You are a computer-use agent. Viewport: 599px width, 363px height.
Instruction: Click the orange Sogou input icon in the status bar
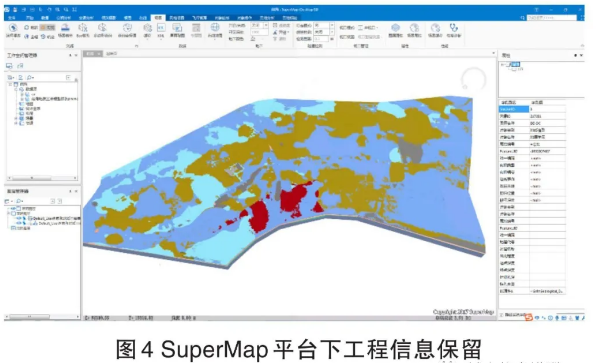point(529,317)
